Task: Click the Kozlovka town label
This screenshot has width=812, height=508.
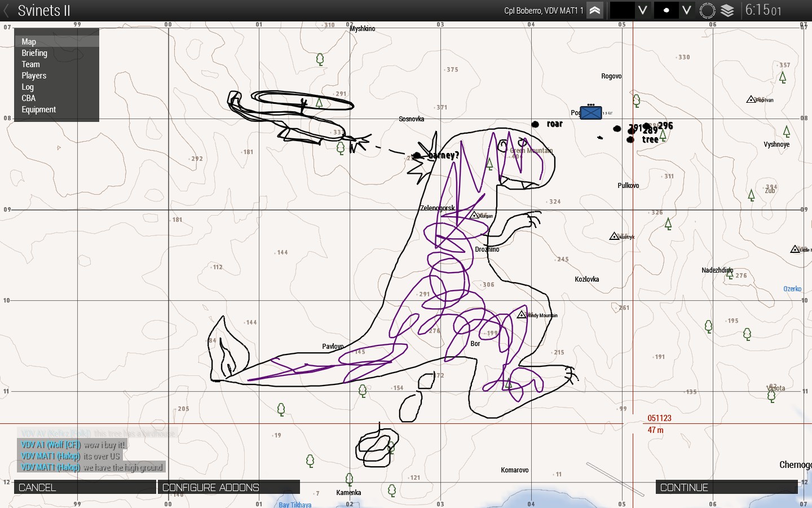Action: [586, 279]
